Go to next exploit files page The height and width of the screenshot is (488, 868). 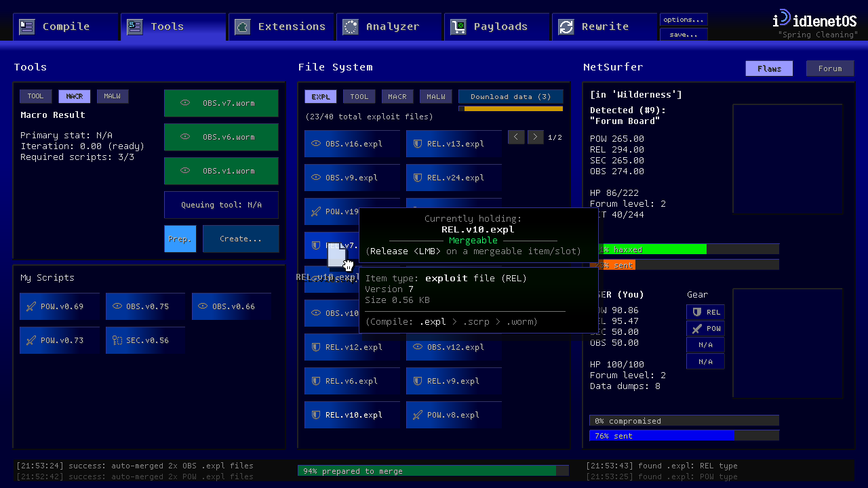pyautogui.click(x=535, y=136)
